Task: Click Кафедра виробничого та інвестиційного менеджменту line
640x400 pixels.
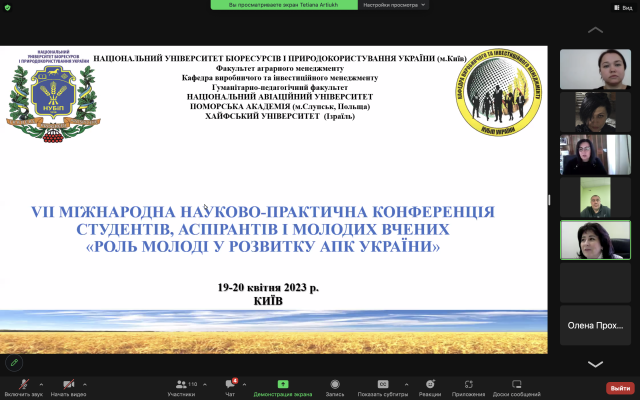Action: pyautogui.click(x=280, y=78)
